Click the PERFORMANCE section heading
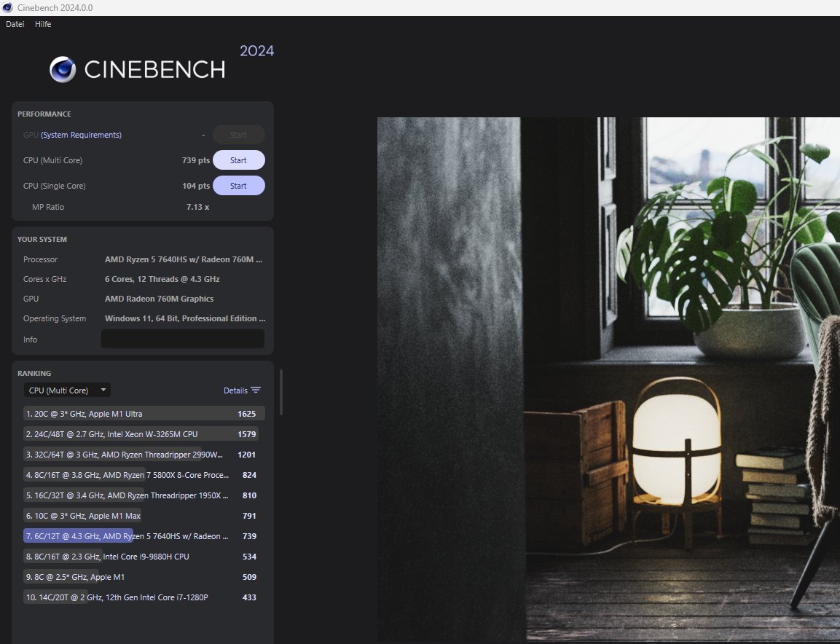Screen dimensions: 840x644 tap(44, 114)
